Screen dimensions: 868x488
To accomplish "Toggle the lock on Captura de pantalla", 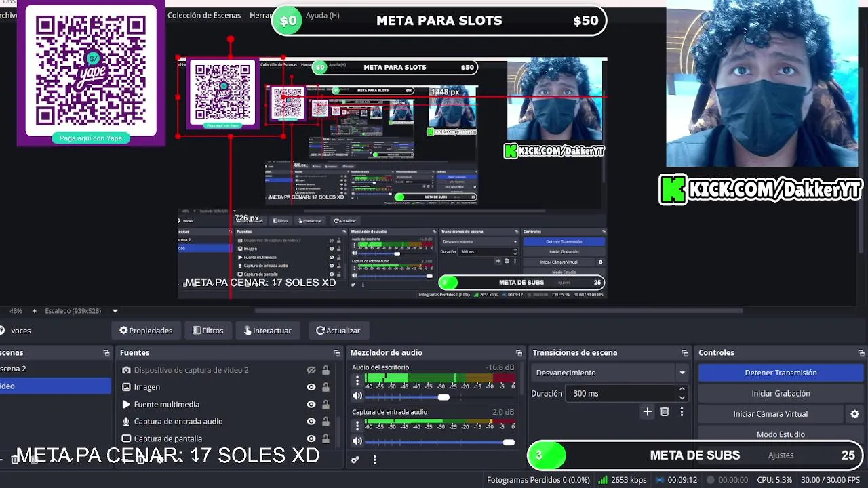I will click(x=325, y=439).
